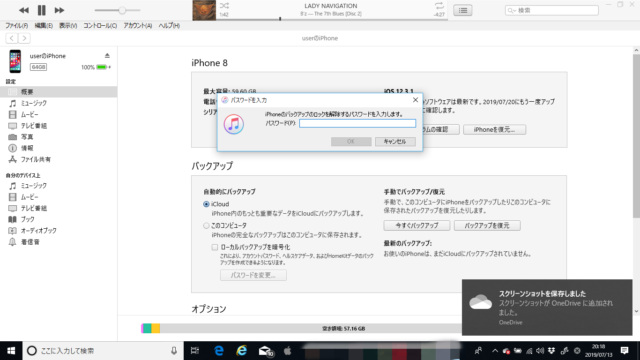Screen dimensions: 640x360
Task: Open the アカウント menu
Action: coord(138,25)
